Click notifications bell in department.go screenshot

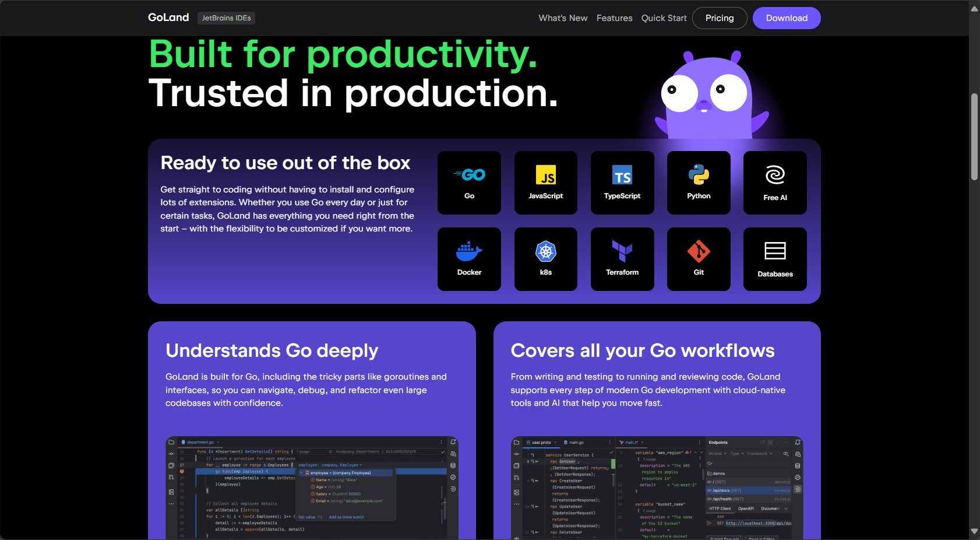pos(453,442)
